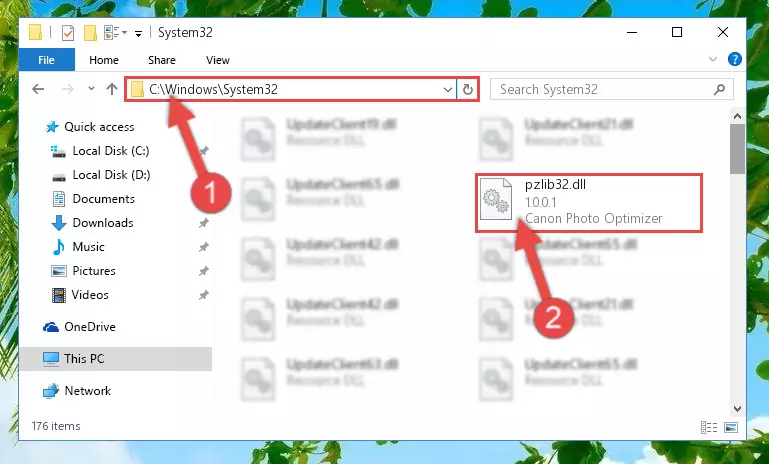
Task: Open the Help question mark icon
Action: click(x=734, y=59)
